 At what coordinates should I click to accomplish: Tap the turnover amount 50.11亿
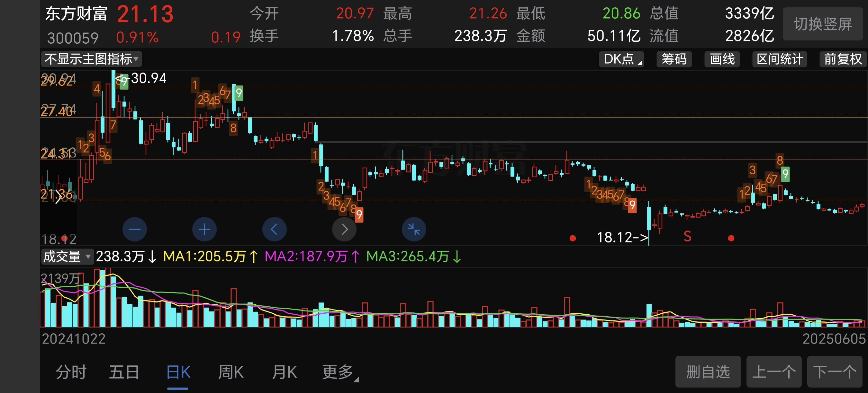pyautogui.click(x=614, y=36)
